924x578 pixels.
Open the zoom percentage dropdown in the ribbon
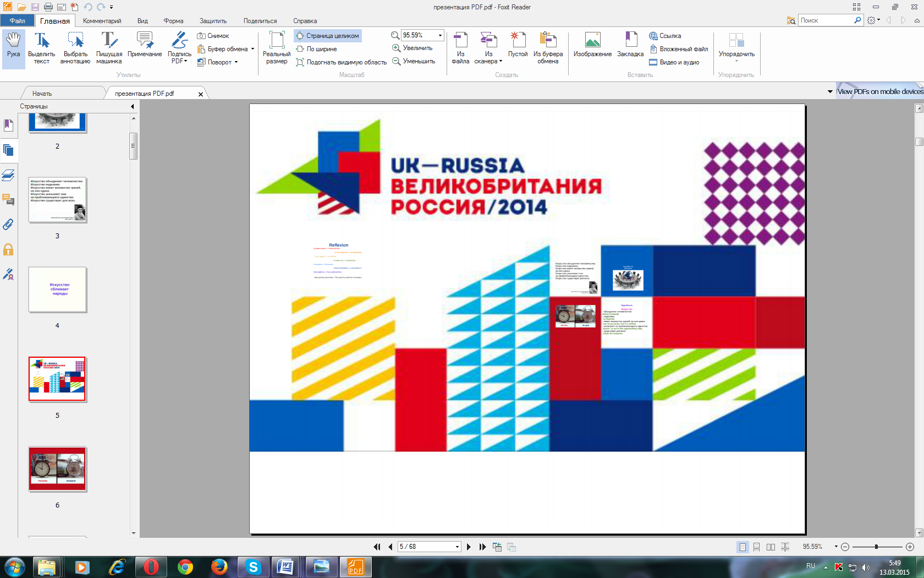point(440,35)
